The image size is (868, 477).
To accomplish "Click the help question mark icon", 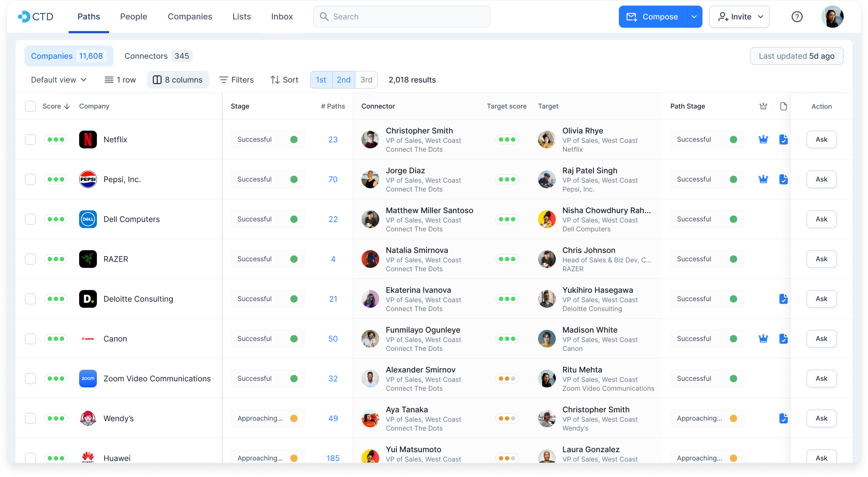I will 797,17.
